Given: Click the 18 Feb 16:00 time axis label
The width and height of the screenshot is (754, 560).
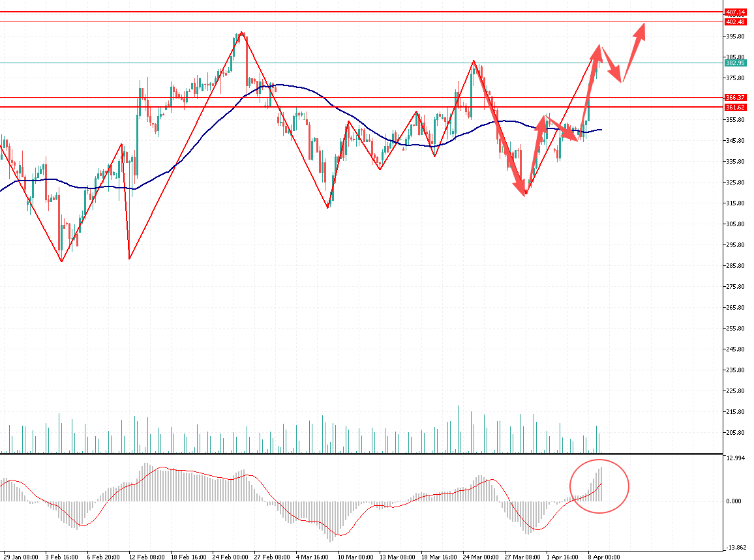Looking at the screenshot, I should [x=188, y=557].
